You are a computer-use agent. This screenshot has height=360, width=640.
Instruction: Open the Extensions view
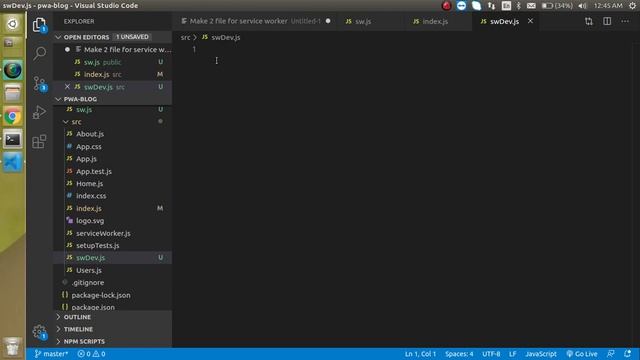pos(39,141)
